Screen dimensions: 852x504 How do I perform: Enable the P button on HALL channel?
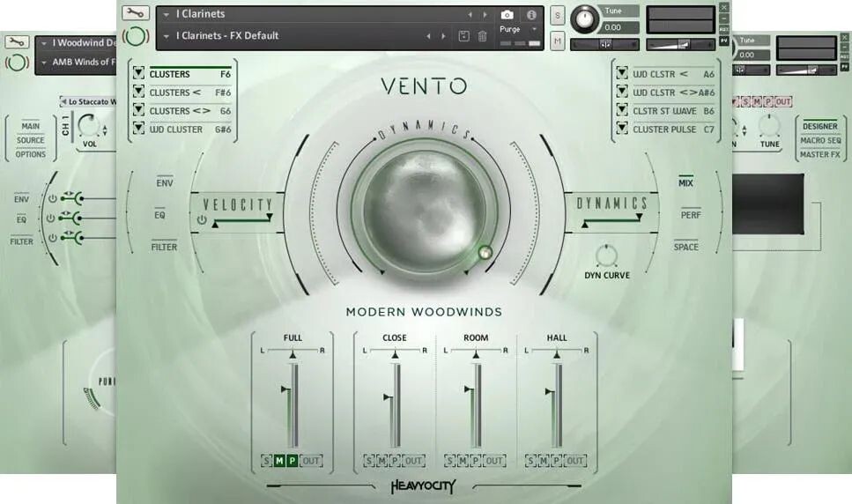556,461
